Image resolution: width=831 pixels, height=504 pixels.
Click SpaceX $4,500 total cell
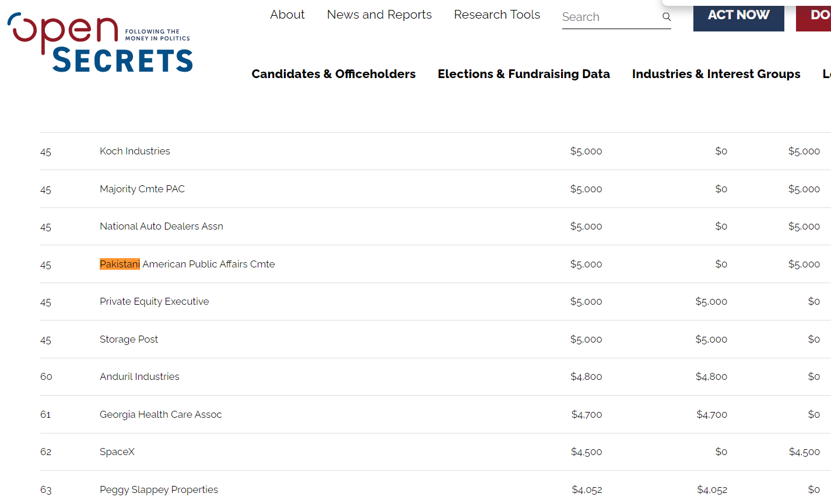[587, 452]
